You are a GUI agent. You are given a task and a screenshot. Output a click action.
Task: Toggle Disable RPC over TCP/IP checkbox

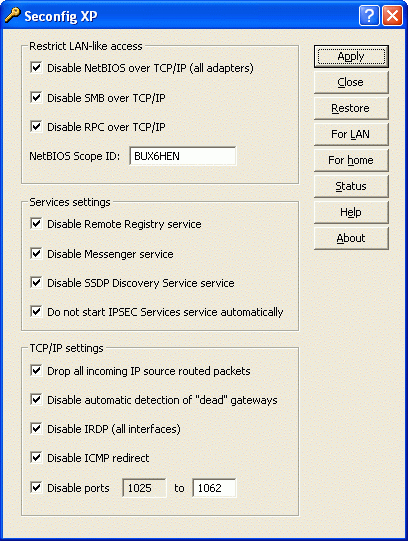pyautogui.click(x=36, y=127)
